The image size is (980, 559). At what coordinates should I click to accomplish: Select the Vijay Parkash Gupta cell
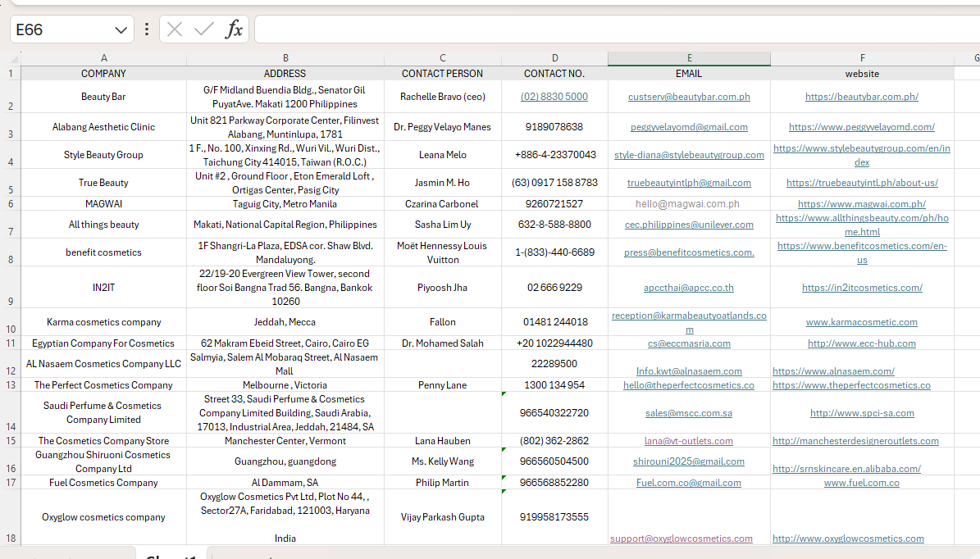443,517
